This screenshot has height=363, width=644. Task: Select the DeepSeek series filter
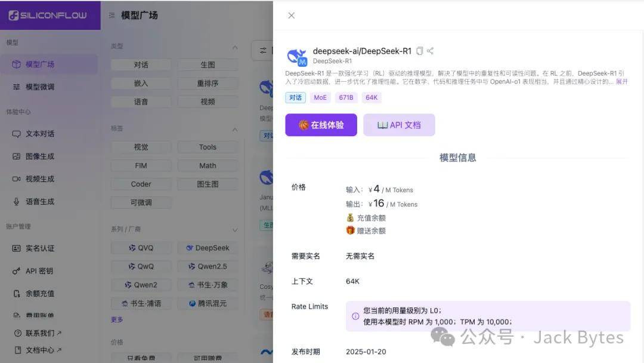tap(208, 248)
